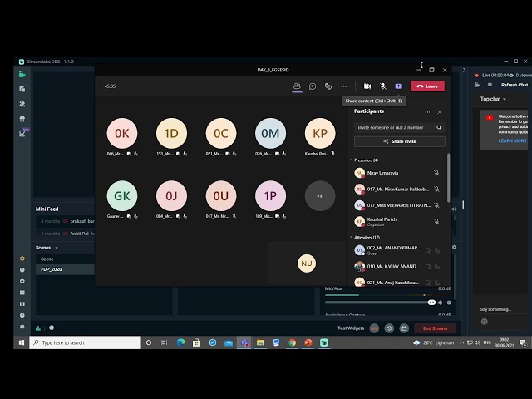Click the Share invite button

coord(400,141)
